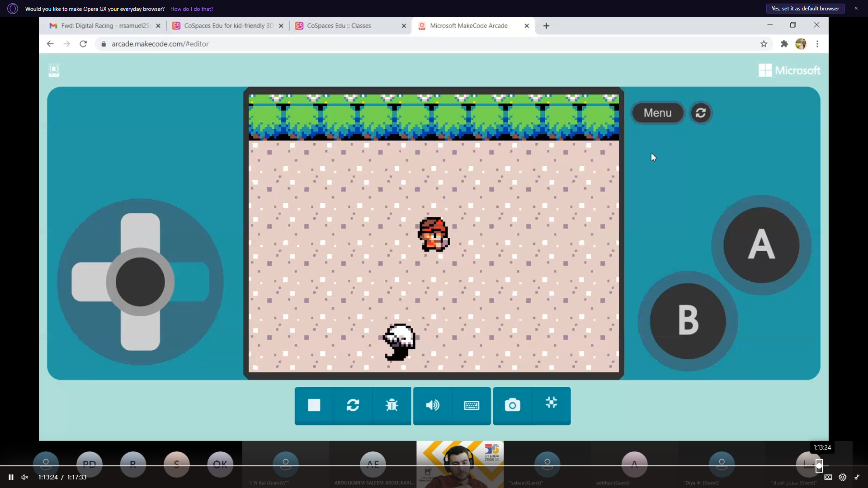Screen dimensions: 868x488
Task: Click the A game button
Action: 761,245
